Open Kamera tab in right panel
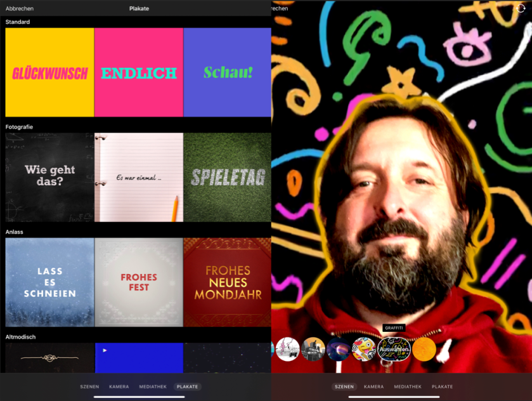 (373, 386)
